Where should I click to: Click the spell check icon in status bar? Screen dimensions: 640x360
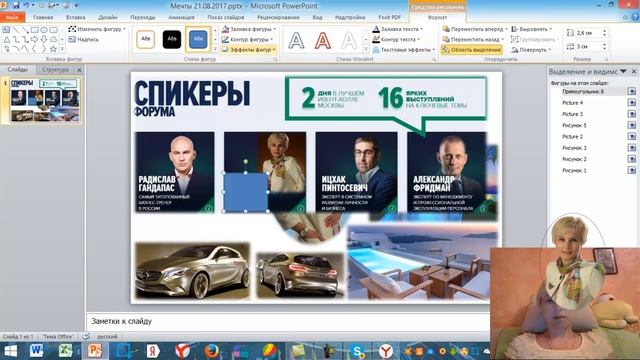(86, 336)
